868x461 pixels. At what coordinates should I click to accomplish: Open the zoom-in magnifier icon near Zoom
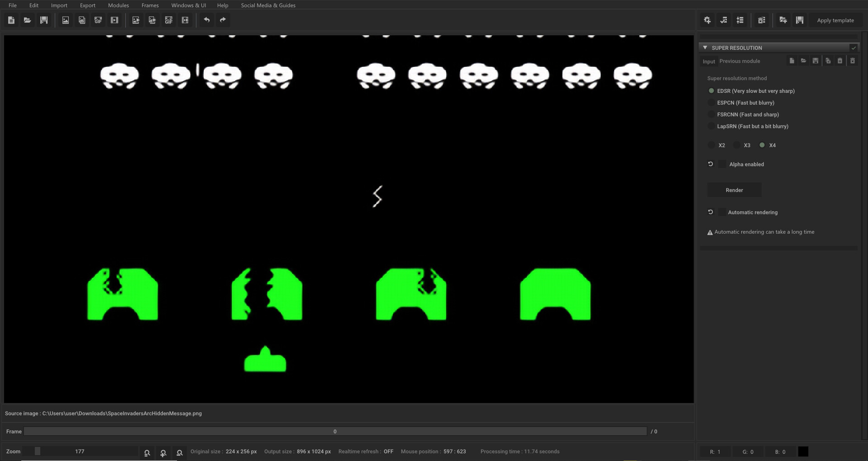tap(163, 453)
